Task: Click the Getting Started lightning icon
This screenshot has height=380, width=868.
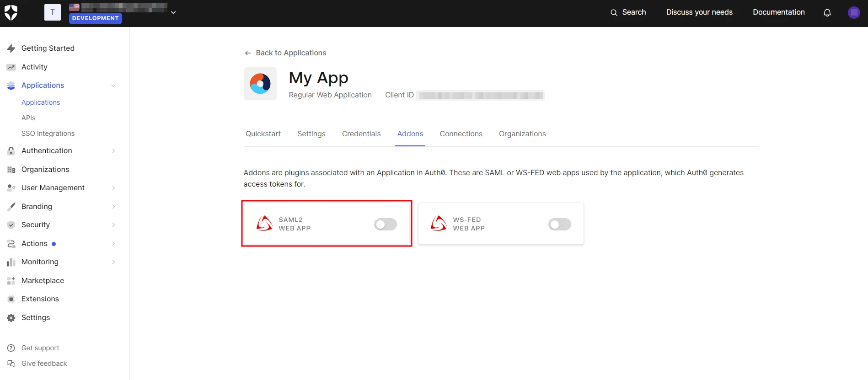Action: [11, 48]
